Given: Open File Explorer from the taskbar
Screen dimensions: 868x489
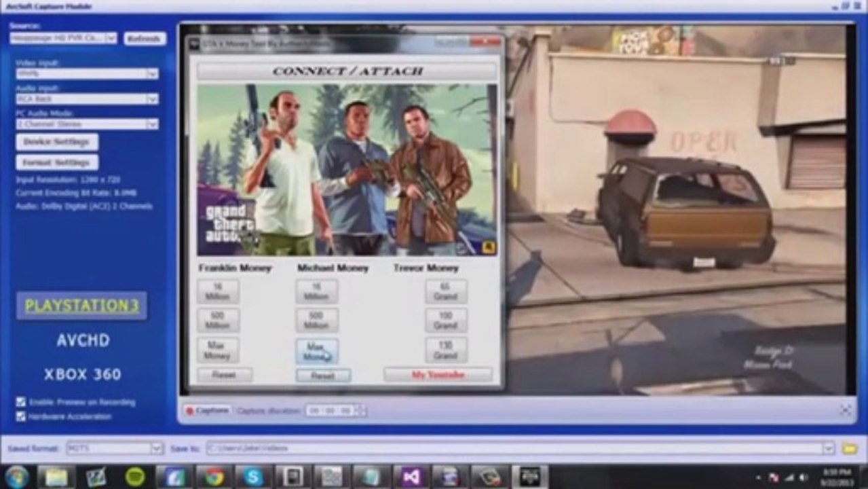Looking at the screenshot, I should pos(56,477).
